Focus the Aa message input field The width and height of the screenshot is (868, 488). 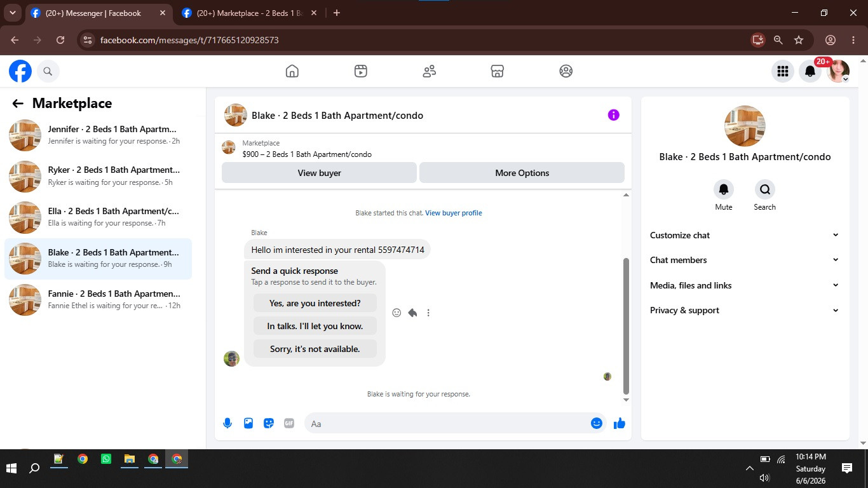[x=447, y=423]
